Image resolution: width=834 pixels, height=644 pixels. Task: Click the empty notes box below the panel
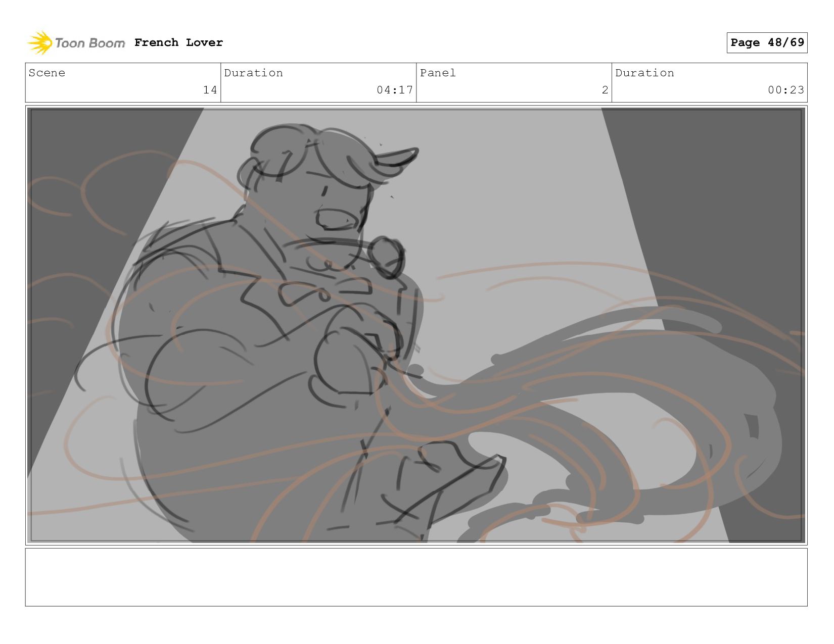(x=416, y=577)
